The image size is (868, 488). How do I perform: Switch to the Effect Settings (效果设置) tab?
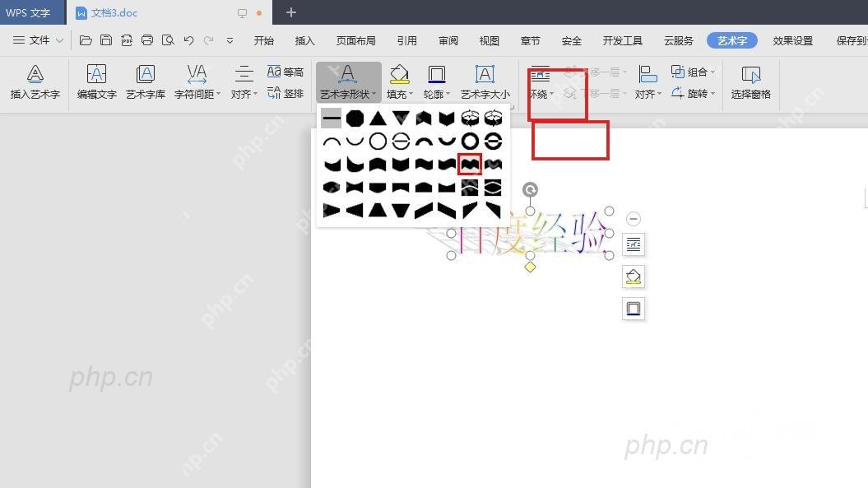click(792, 40)
